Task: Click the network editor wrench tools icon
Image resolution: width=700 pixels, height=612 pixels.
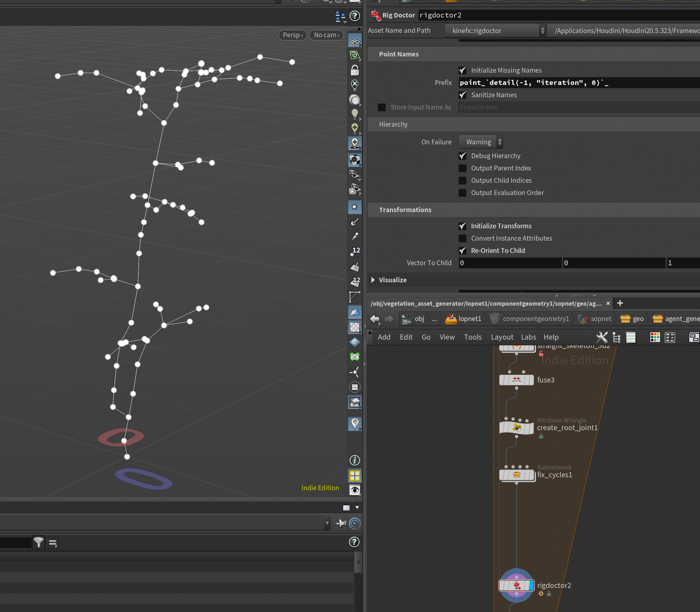Action: [x=602, y=337]
